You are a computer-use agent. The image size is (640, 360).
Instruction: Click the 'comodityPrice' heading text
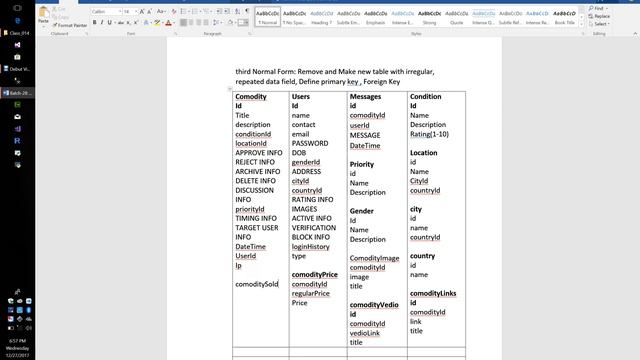pyautogui.click(x=315, y=274)
